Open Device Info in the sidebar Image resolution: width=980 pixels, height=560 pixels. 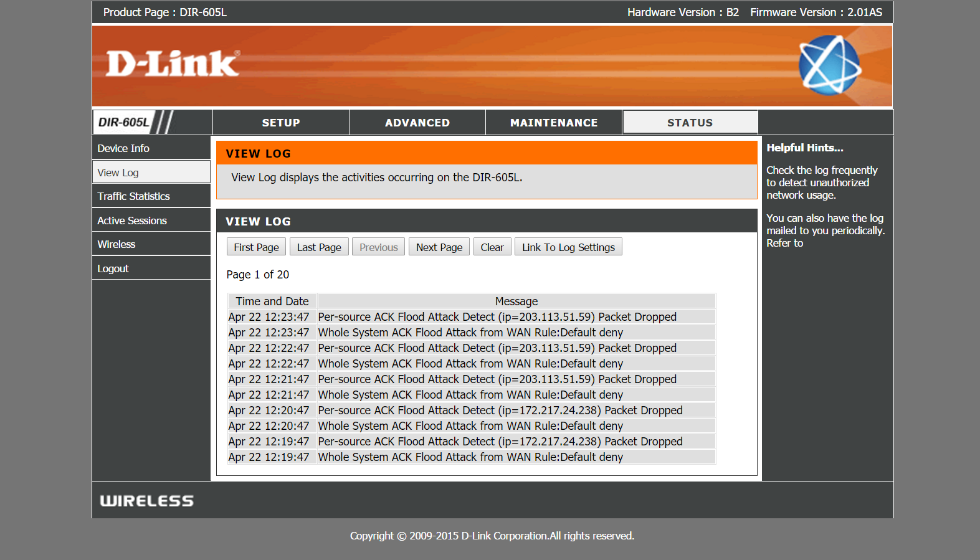151,148
